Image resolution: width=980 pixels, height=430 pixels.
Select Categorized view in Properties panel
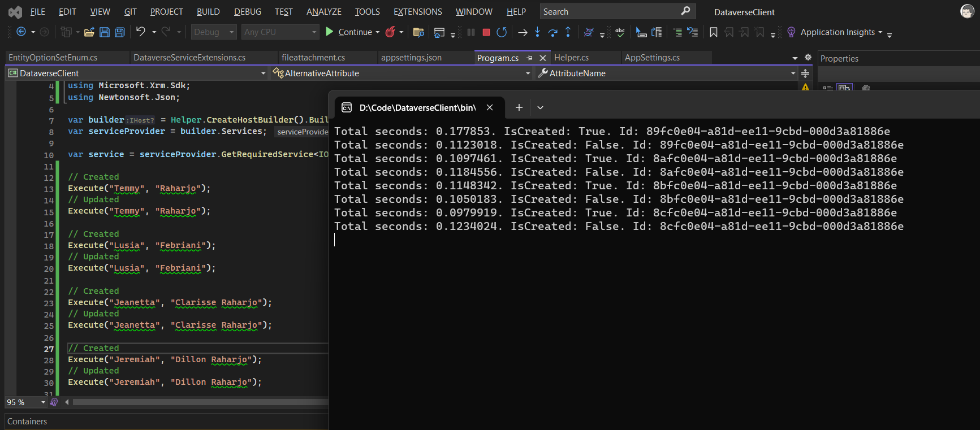pos(828,88)
